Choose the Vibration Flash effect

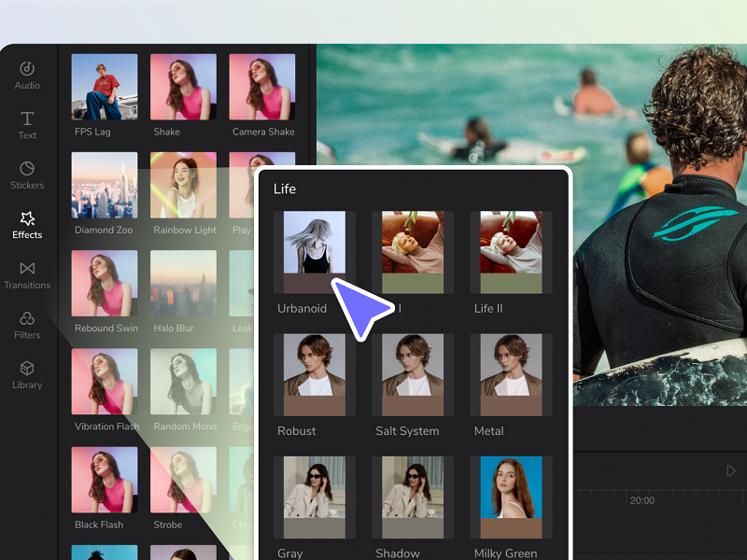coord(105,382)
